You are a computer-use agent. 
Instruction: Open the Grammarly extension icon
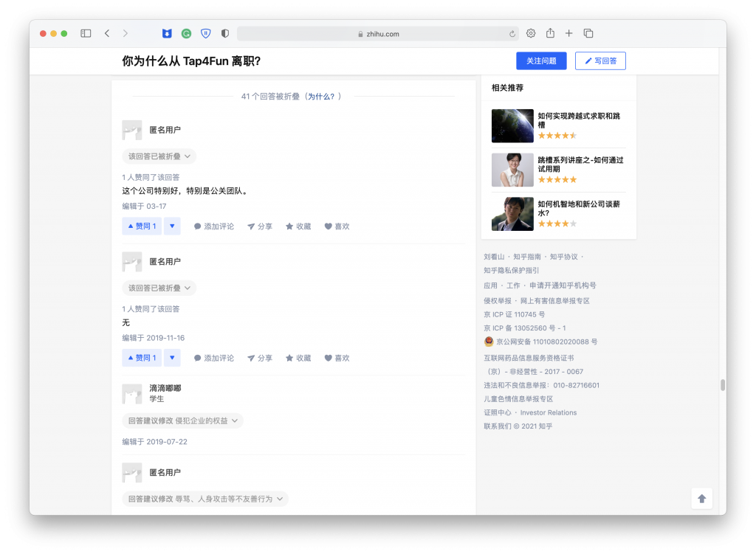(186, 33)
